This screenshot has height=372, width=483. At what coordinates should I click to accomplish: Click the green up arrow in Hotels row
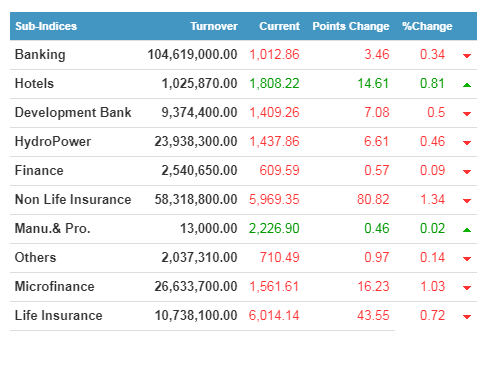(x=467, y=85)
